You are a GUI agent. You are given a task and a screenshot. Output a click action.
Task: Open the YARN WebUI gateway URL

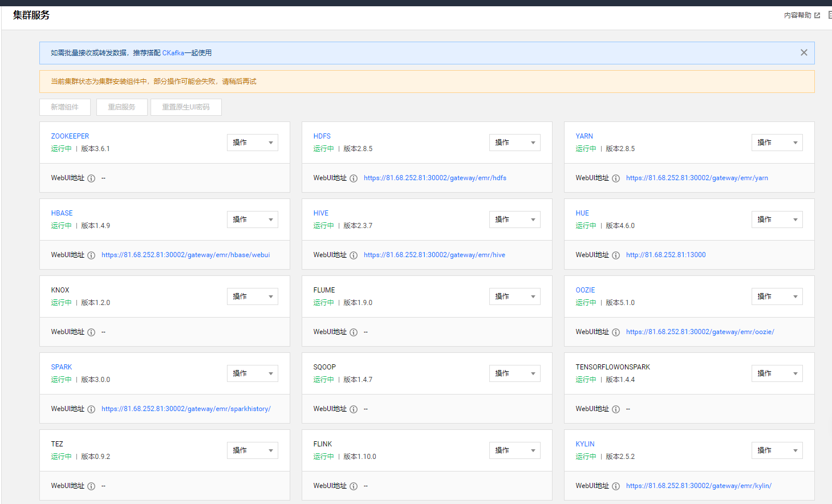click(697, 178)
